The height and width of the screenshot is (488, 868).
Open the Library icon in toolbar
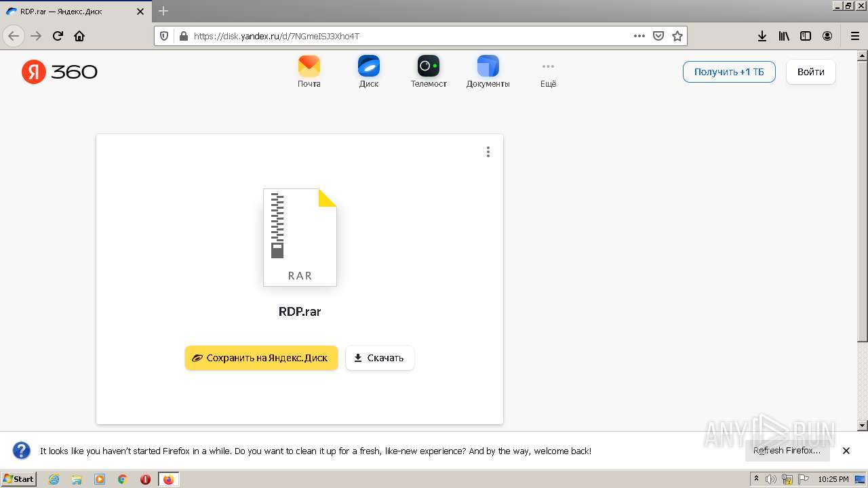[784, 36]
